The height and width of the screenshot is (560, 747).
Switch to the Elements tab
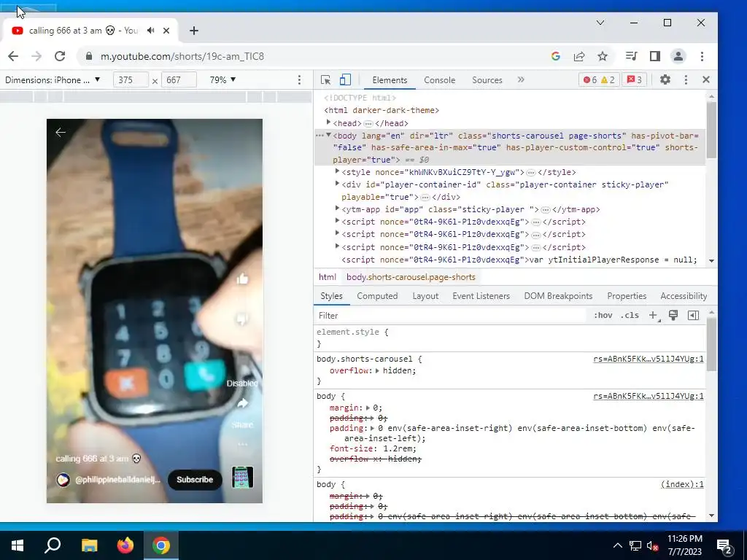click(390, 80)
